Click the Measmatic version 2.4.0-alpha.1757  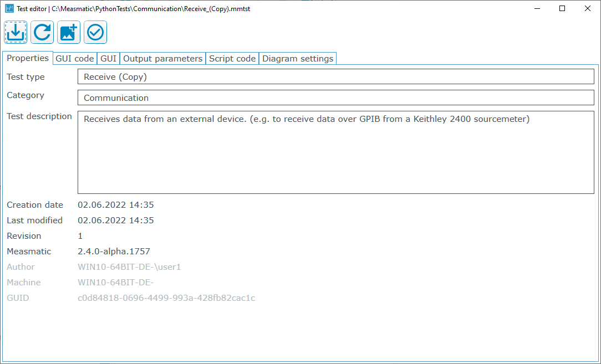coord(114,252)
